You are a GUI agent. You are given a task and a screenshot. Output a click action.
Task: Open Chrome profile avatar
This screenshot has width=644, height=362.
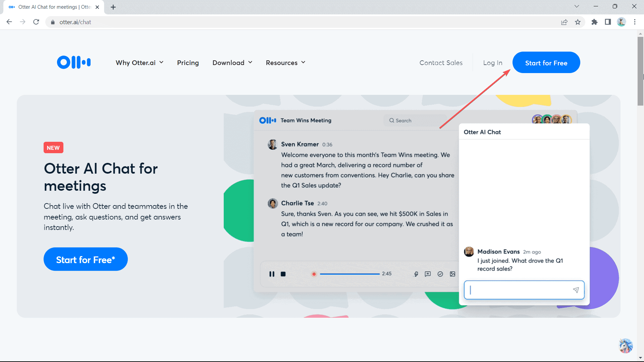[x=621, y=22]
